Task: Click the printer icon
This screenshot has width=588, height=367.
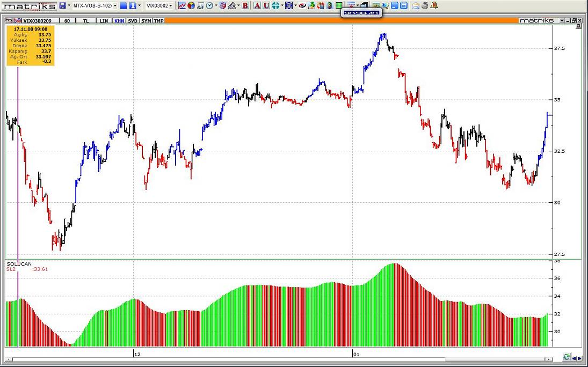Action: tap(425, 5)
